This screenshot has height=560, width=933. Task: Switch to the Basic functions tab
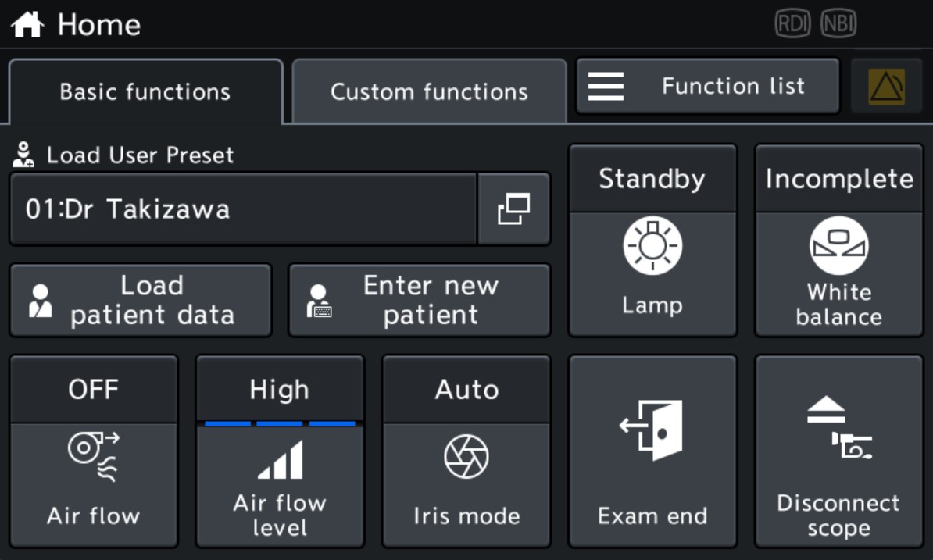click(x=145, y=92)
